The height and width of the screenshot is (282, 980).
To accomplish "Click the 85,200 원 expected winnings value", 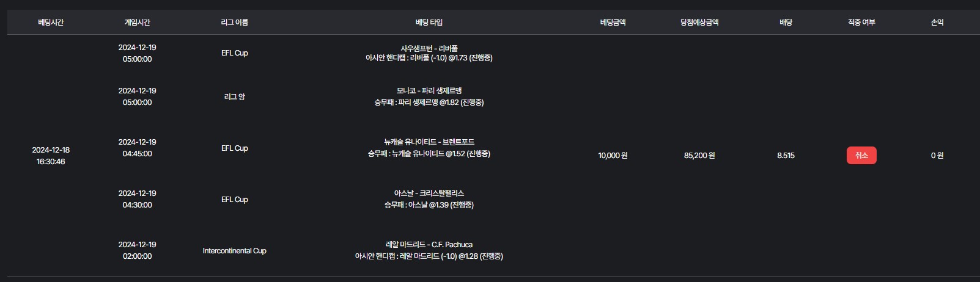I will (699, 156).
